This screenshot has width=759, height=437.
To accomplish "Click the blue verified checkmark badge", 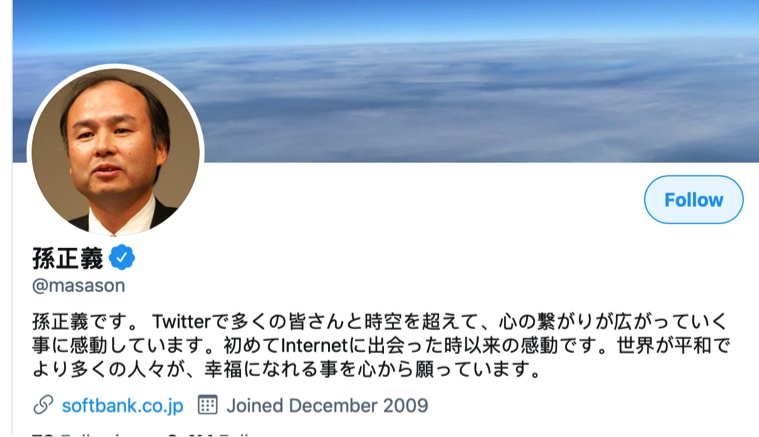I will [122, 257].
